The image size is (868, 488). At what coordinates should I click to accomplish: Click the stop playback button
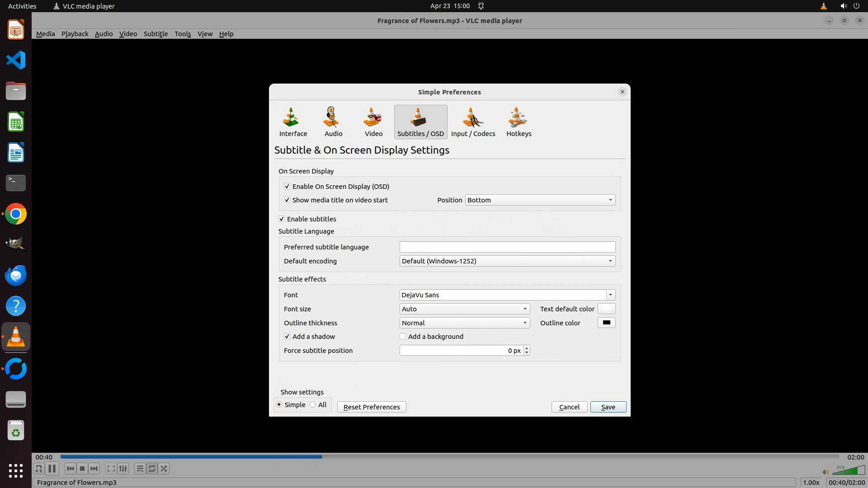(82, 469)
